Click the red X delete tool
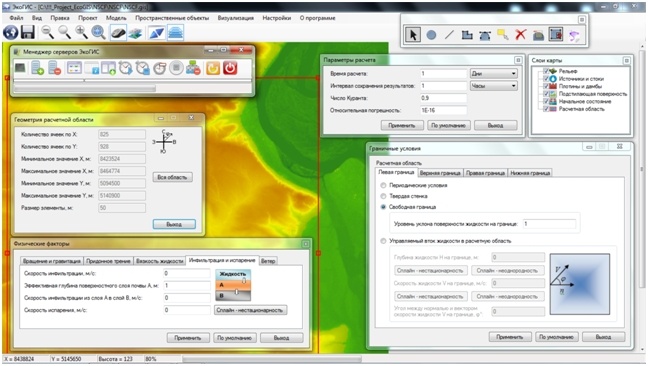This screenshot has height=366, width=648. click(520, 35)
